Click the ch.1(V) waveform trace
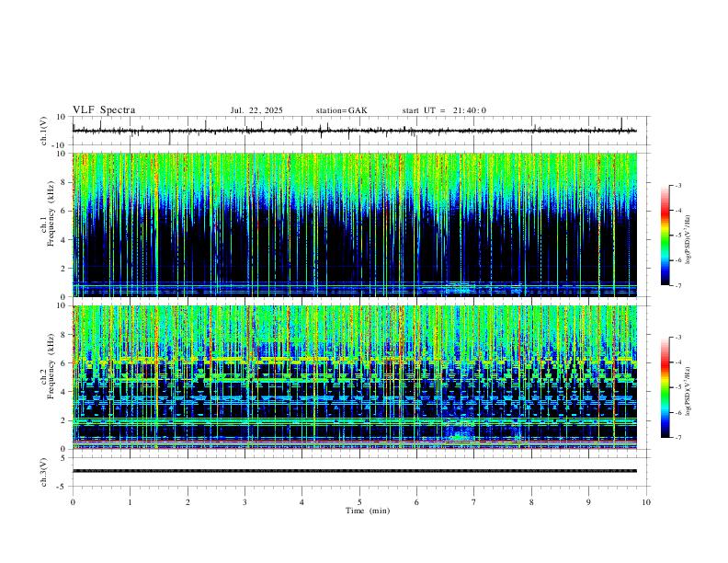728x563 pixels. click(x=355, y=131)
